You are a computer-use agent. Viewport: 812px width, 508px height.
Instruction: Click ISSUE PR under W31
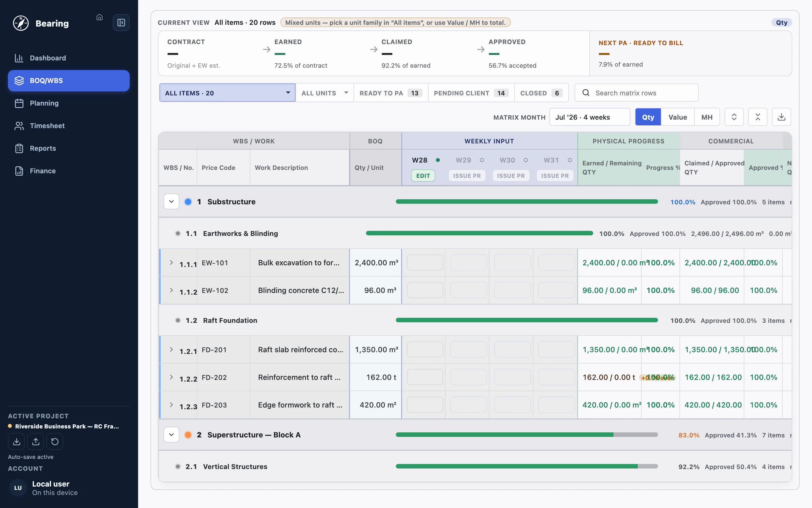click(x=555, y=175)
